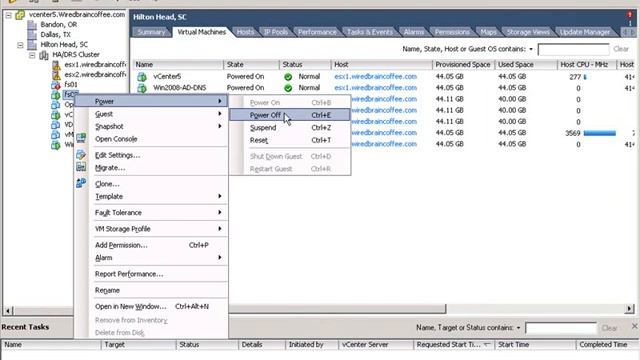
Task: Click the inventory tree scroll left arrow
Action: [x=8, y=311]
